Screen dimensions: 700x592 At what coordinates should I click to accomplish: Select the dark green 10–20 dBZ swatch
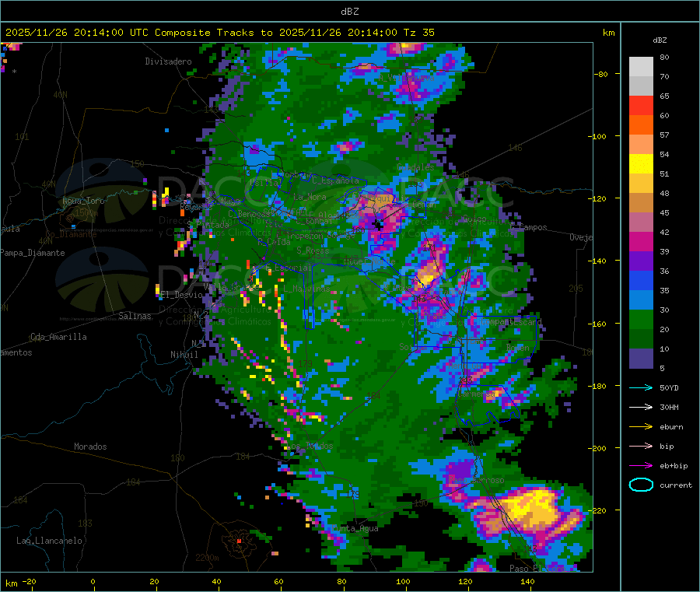click(x=641, y=339)
